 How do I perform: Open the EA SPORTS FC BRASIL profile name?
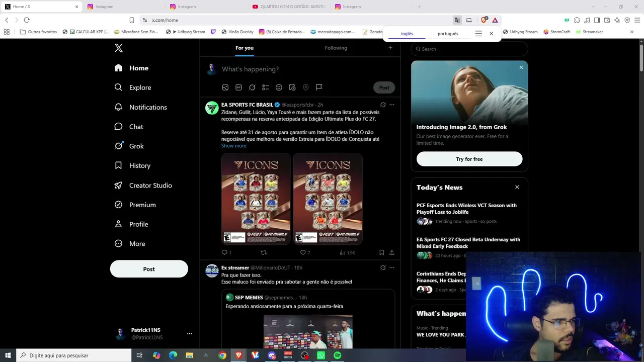247,105
